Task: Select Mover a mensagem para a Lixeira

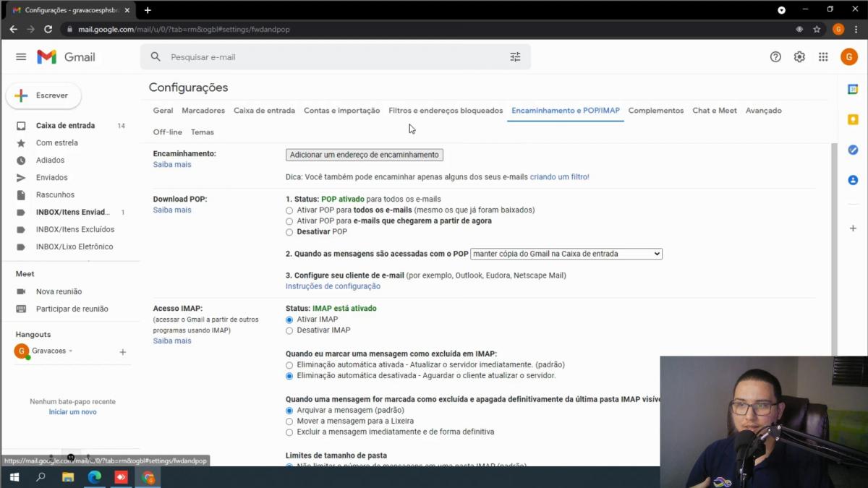Action: click(289, 421)
